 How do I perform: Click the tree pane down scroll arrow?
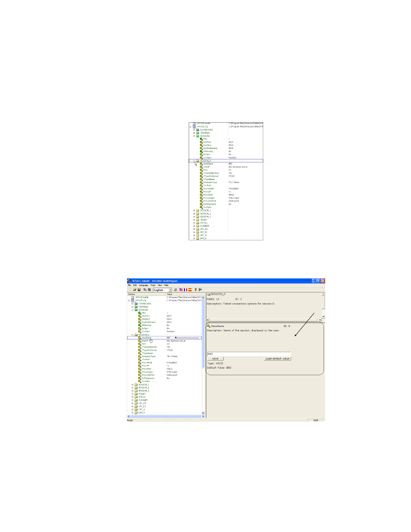tap(203, 413)
